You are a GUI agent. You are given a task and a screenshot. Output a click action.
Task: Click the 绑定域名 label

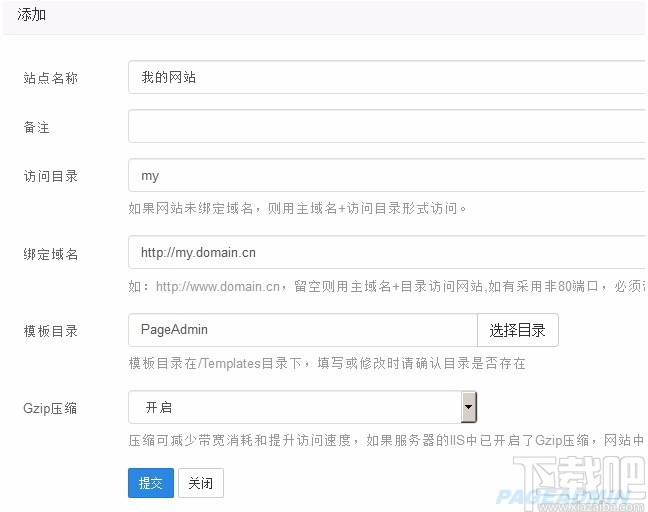point(50,254)
